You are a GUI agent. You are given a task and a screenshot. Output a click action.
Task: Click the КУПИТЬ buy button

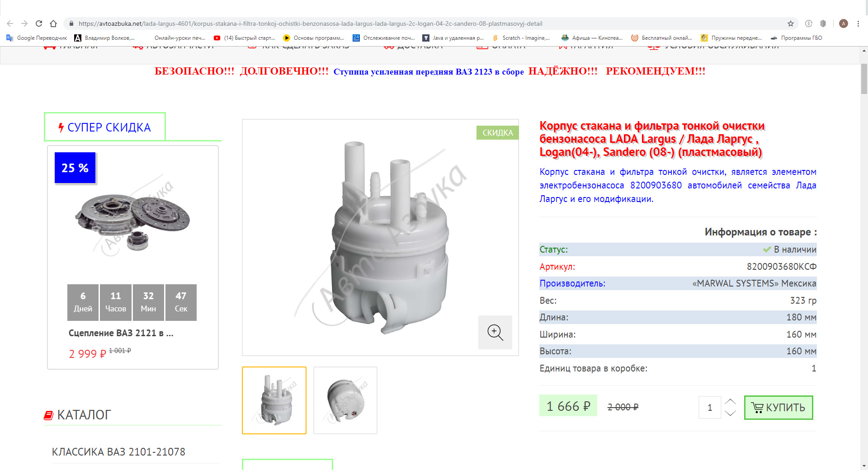pyautogui.click(x=778, y=408)
